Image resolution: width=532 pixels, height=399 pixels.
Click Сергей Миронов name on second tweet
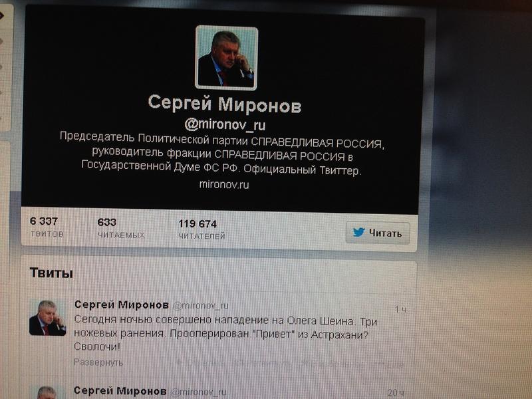pos(120,391)
